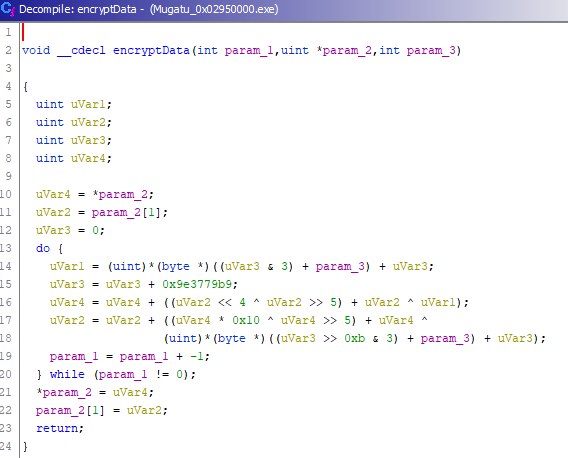Select the uVar4 declaration on line 8
This screenshot has height=458, width=568.
click(88, 158)
